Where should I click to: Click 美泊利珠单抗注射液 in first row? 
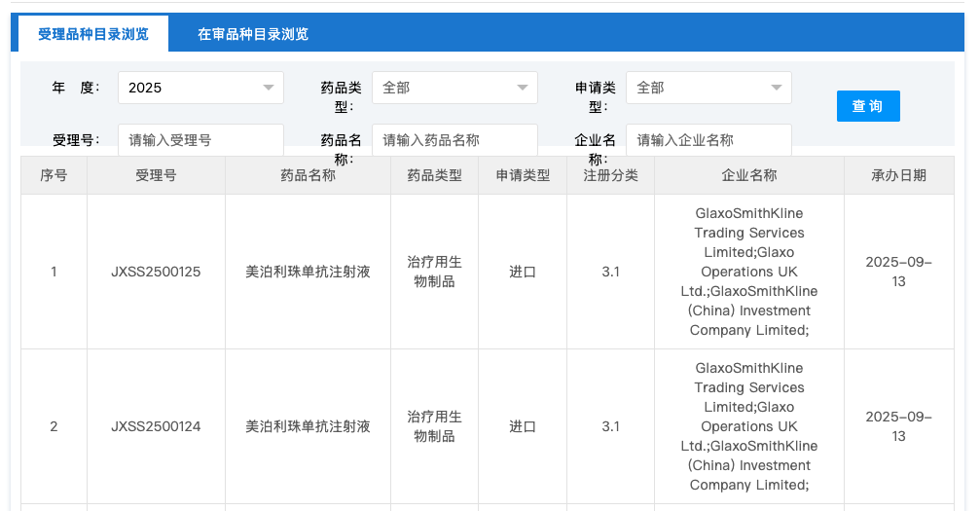(x=308, y=272)
